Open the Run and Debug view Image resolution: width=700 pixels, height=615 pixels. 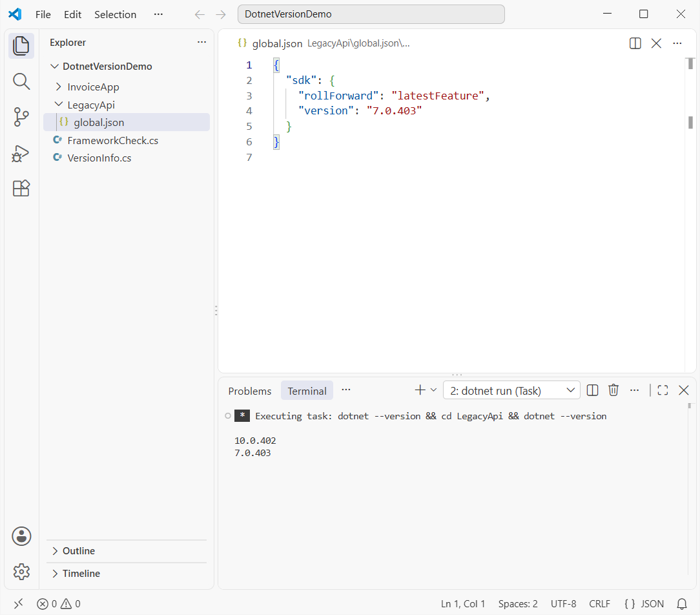click(x=21, y=153)
